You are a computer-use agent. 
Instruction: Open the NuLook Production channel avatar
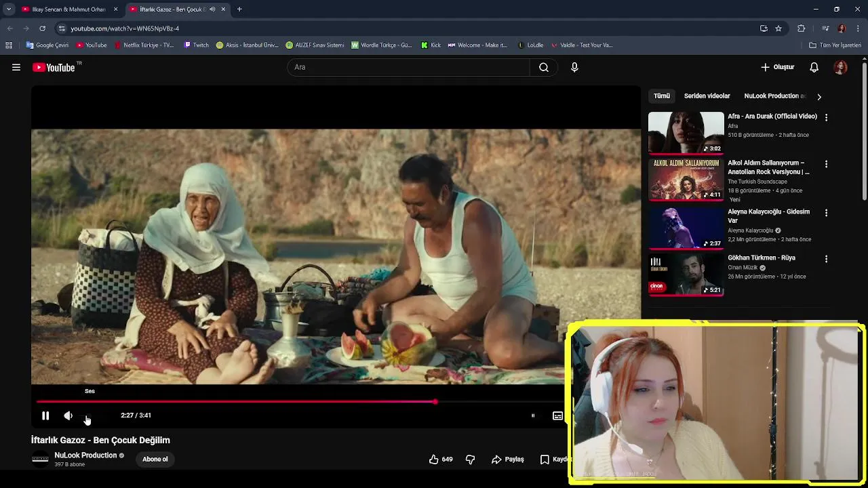click(41, 459)
